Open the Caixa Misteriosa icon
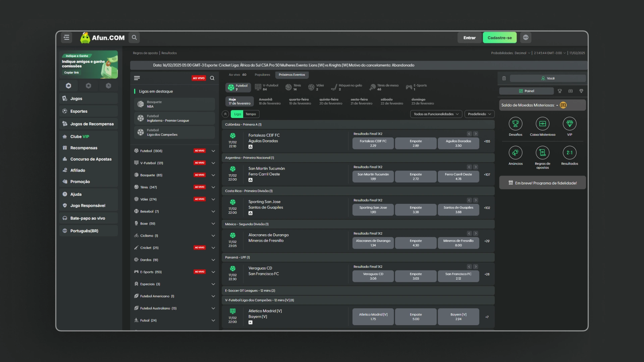Screen dimensions: 644x362 click(x=542, y=124)
